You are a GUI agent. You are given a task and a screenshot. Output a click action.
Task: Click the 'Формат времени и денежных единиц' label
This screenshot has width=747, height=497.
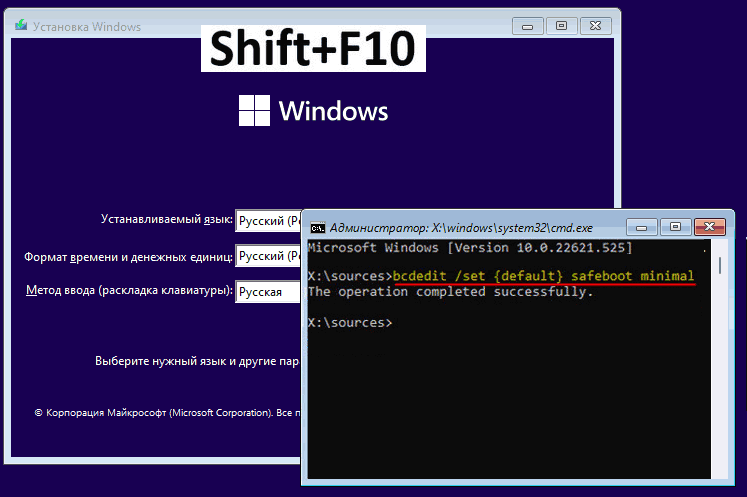pos(129,257)
